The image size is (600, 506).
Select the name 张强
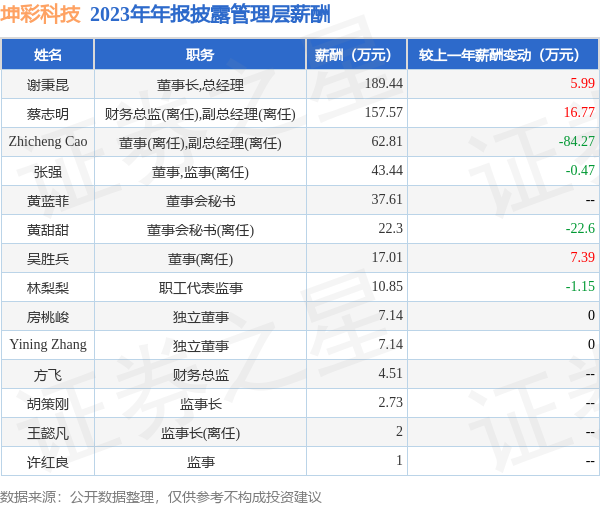[x=48, y=172]
